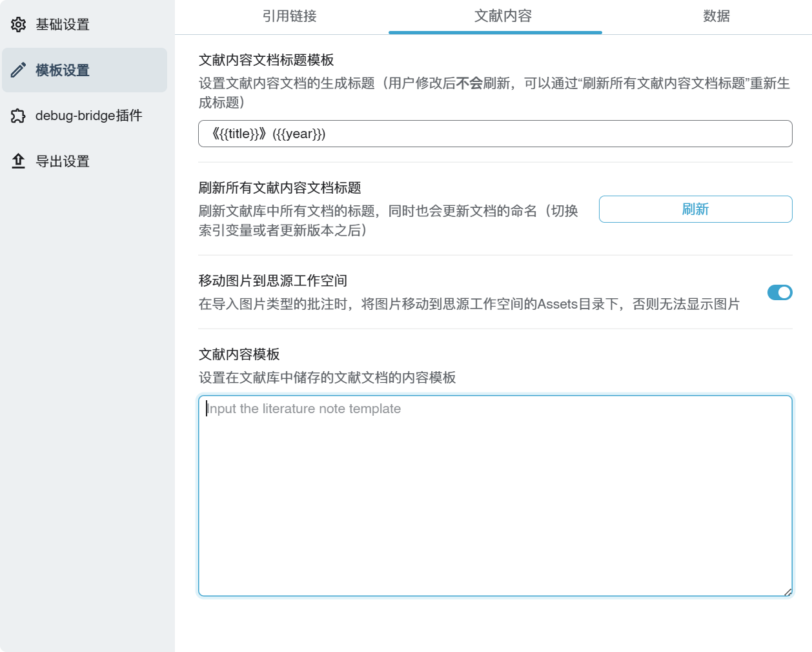
Task: Click the pencil icon for 模板设置
Action: [18, 70]
